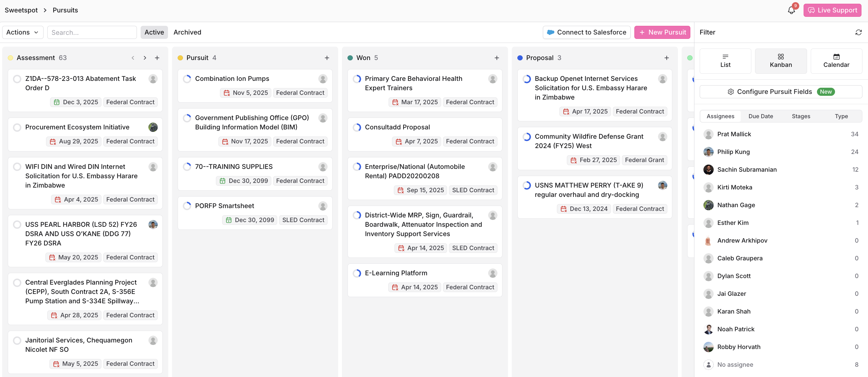
Task: Switch to Calendar view
Action: 836,61
